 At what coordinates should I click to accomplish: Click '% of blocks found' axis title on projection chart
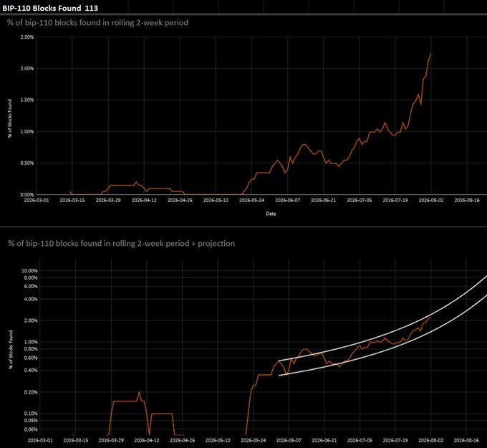pyautogui.click(x=11, y=350)
